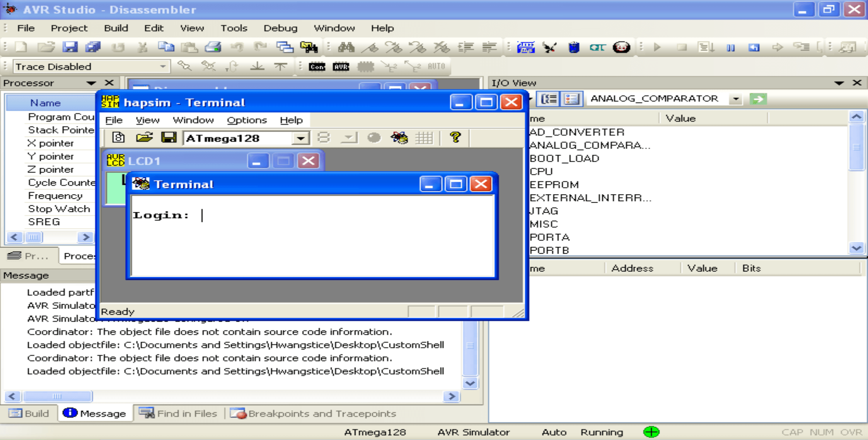
Task: Click Message panel vertical scroll down arrow
Action: (x=470, y=383)
